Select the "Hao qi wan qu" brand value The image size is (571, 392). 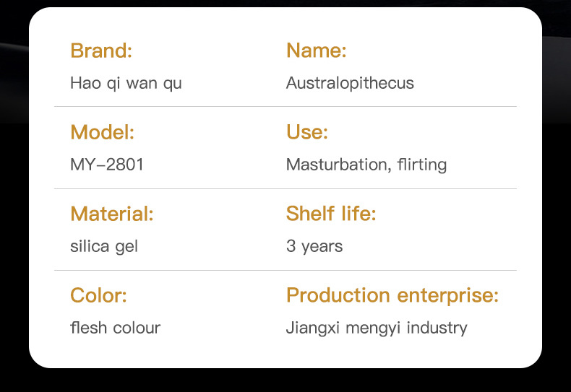click(126, 83)
